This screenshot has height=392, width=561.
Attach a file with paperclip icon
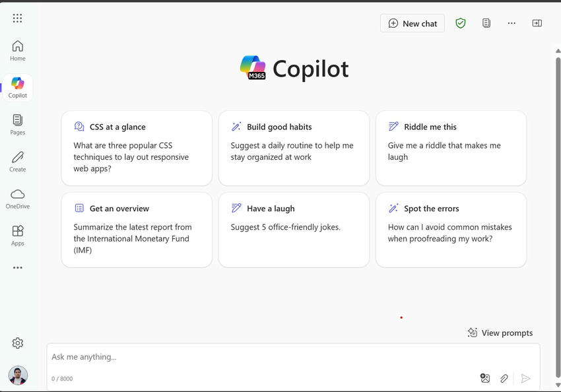504,378
